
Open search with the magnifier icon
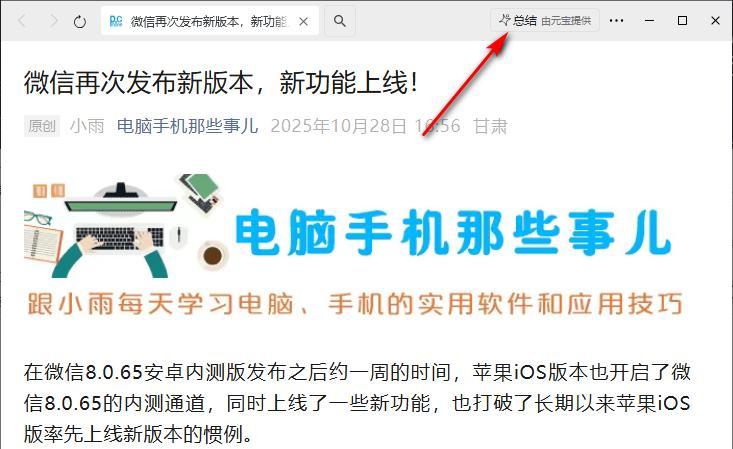340,21
